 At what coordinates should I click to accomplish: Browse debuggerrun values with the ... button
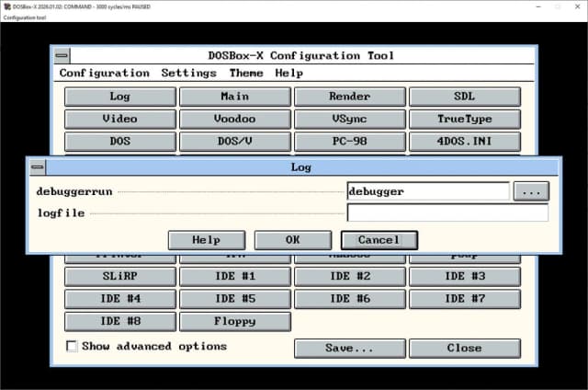(x=531, y=191)
